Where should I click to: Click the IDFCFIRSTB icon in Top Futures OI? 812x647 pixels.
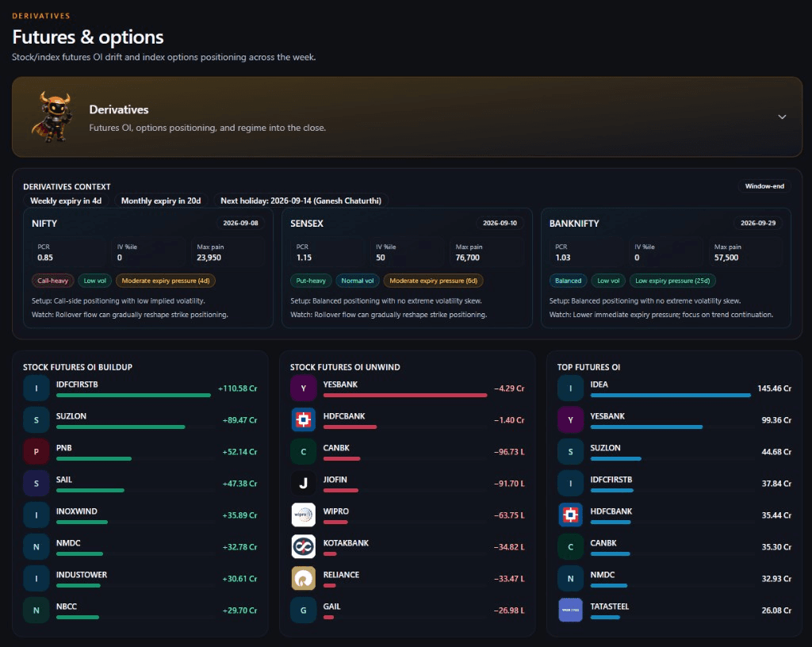pyautogui.click(x=571, y=484)
